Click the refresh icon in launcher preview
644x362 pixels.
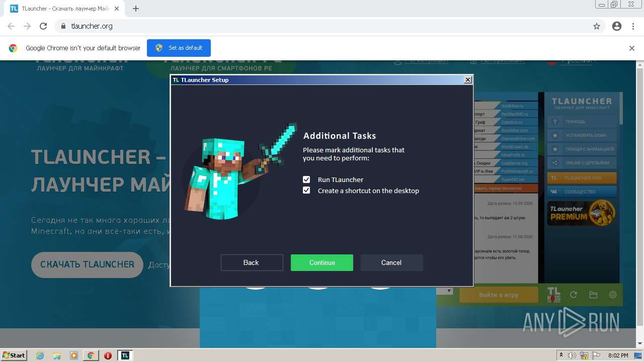pos(573,295)
